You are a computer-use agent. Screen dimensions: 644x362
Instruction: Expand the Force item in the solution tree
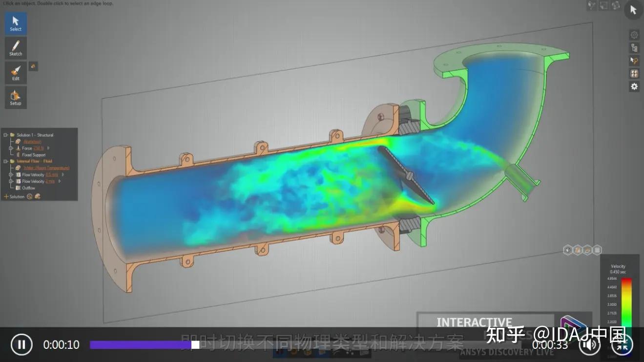pyautogui.click(x=11, y=148)
